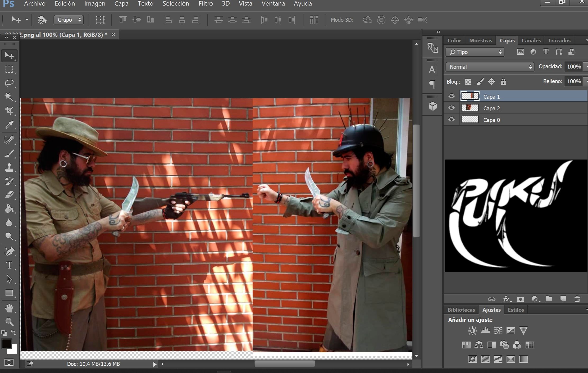Image resolution: width=588 pixels, height=373 pixels.
Task: Hide the Capa 0 layer
Action: [452, 120]
